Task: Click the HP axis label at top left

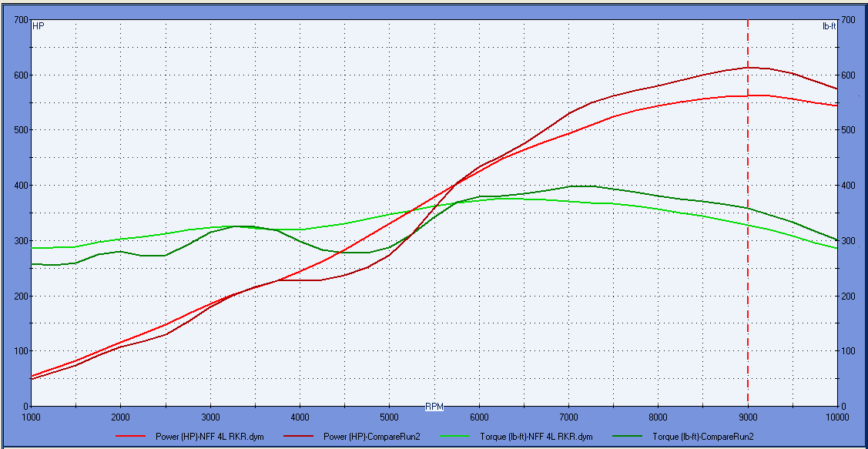Action: click(39, 26)
